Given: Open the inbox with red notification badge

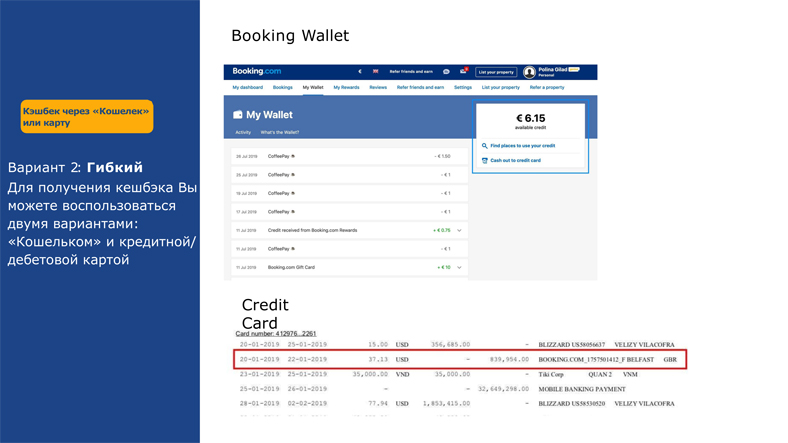Looking at the screenshot, I should click(x=463, y=71).
